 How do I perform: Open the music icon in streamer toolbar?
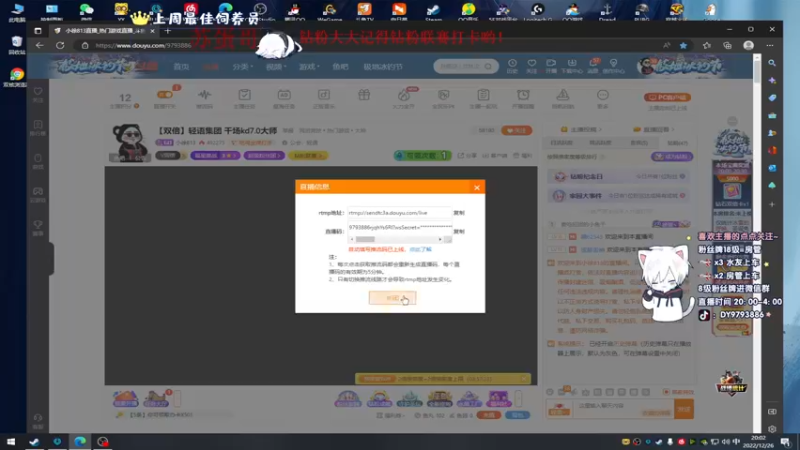tap(324, 95)
